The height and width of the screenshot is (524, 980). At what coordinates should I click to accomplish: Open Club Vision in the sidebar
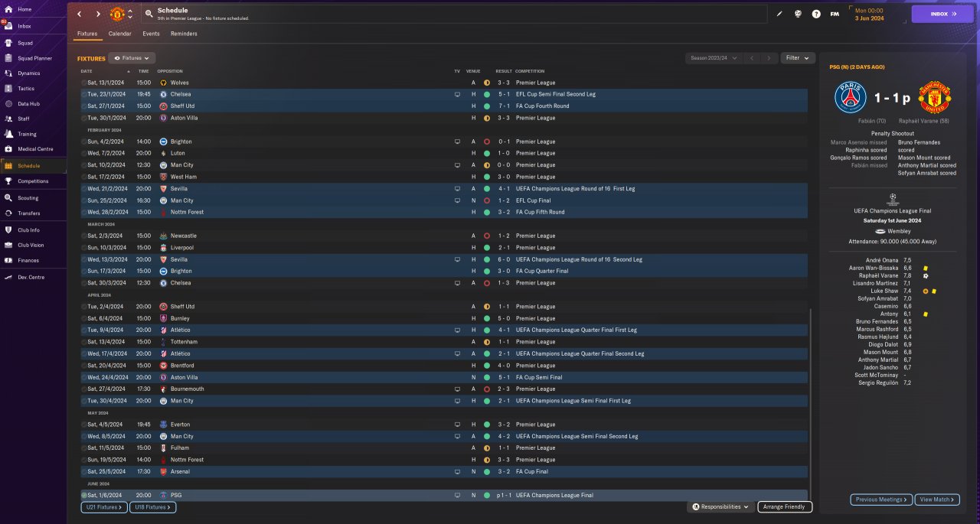33,246
